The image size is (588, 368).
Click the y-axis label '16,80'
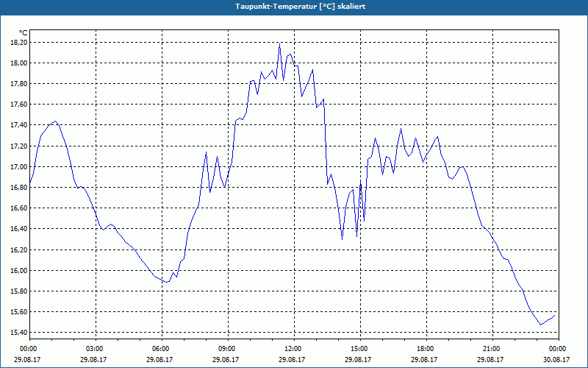pos(18,188)
